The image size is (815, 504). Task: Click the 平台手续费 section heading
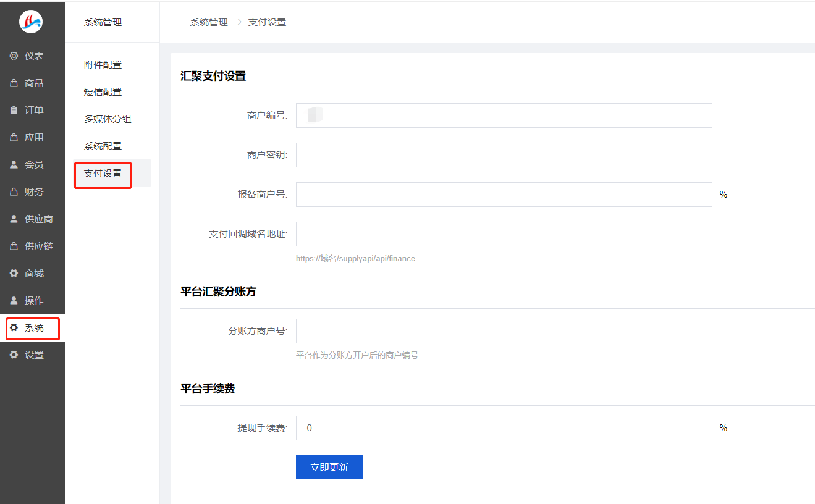[208, 388]
